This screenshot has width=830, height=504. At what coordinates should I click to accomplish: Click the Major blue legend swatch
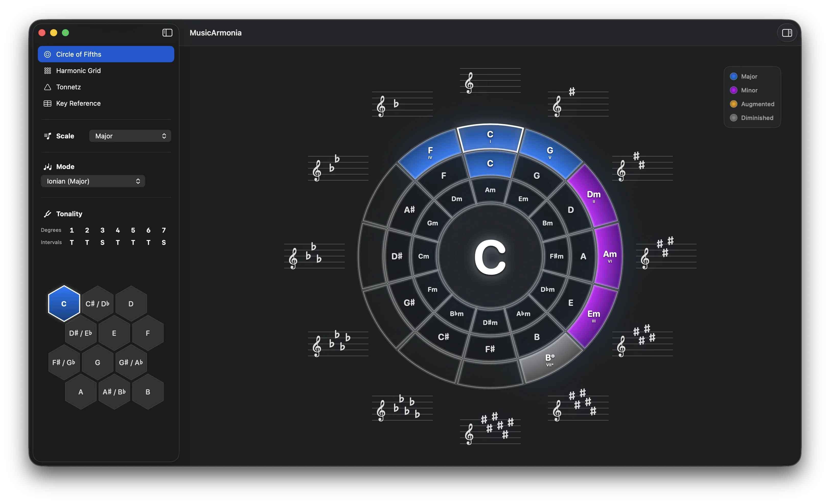(x=733, y=76)
